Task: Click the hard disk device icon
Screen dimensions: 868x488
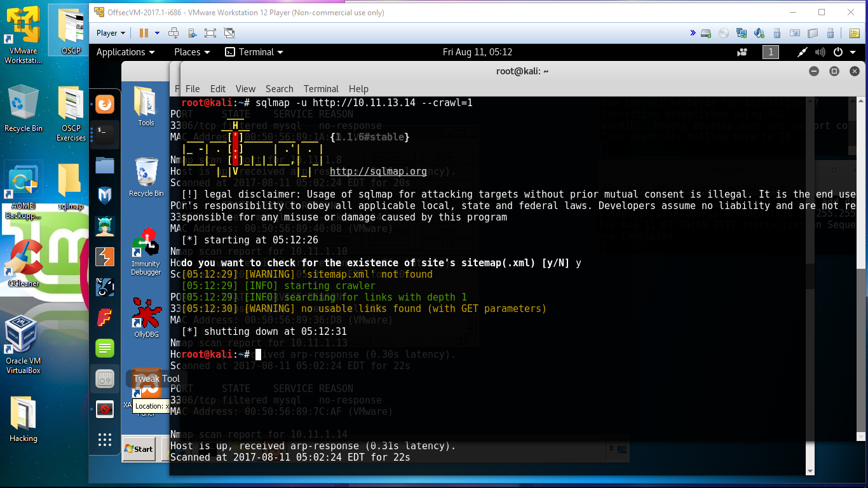Action: coord(706,33)
